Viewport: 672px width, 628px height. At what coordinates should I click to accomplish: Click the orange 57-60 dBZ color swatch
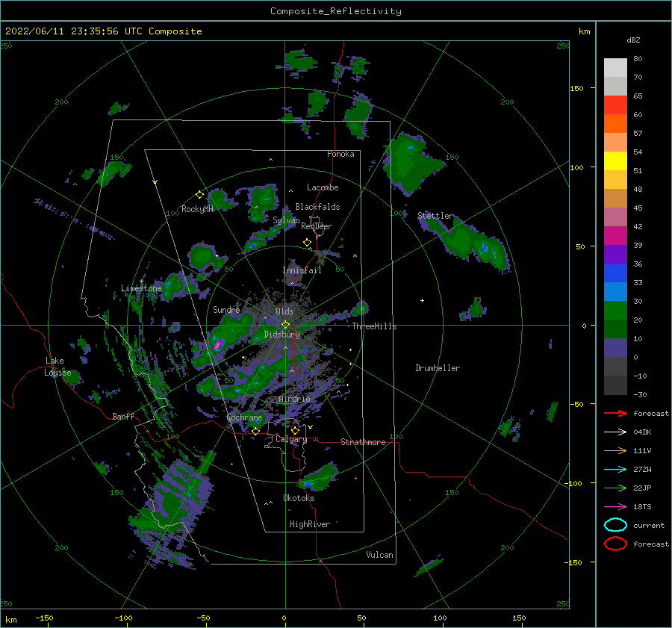(615, 124)
